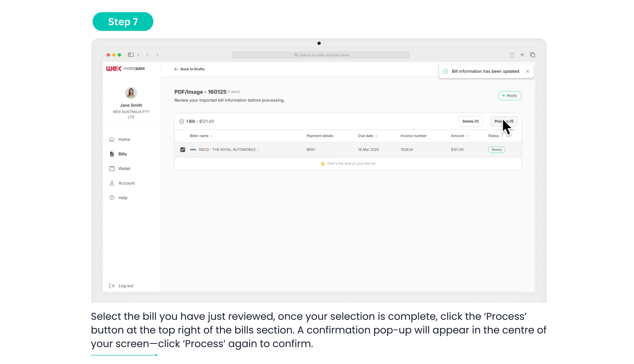
Task: Go to the Account page
Action: [126, 183]
